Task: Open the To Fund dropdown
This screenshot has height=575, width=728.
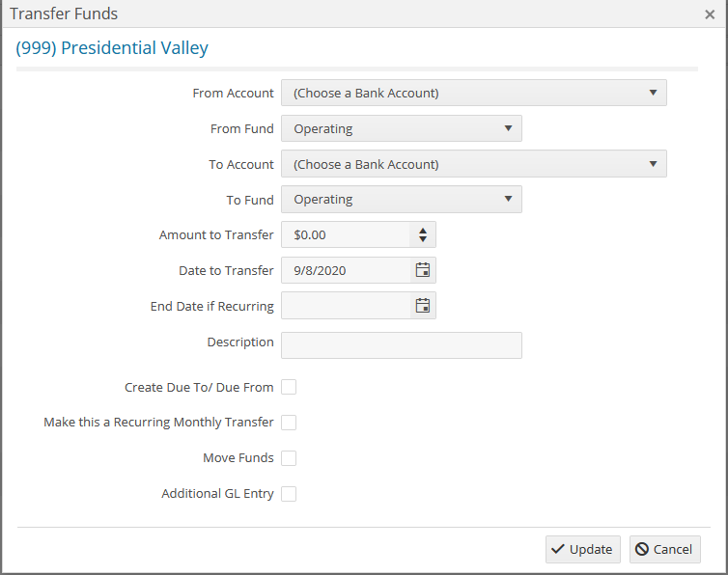Action: 401,200
